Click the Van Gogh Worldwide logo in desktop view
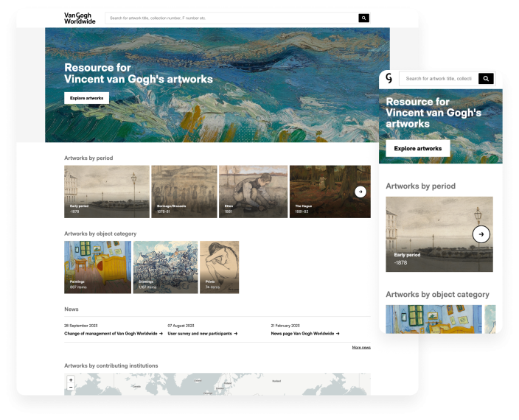Image resolution: width=519 pixels, height=420 pixels. pos(80,18)
